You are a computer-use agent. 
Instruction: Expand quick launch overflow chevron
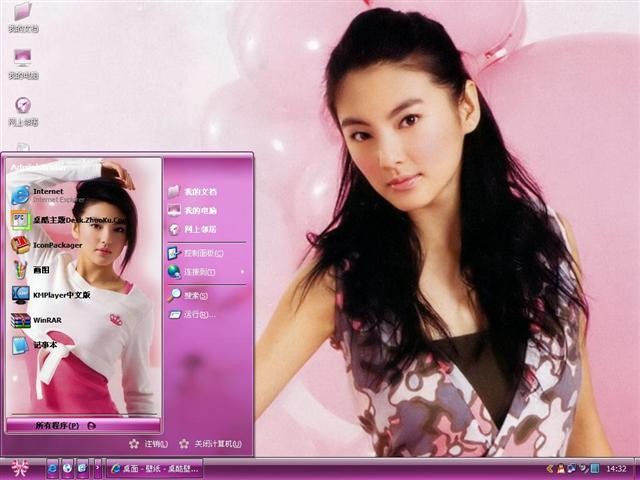(98, 468)
